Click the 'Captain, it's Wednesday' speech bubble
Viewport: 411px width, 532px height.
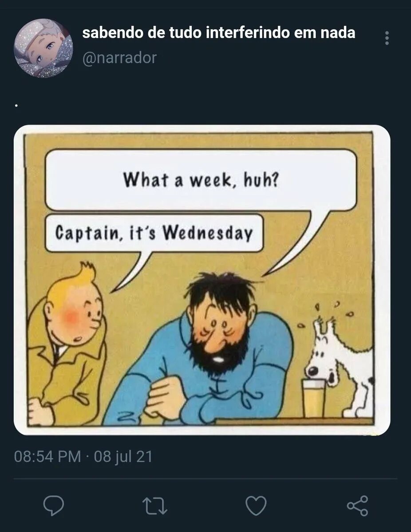tap(154, 233)
